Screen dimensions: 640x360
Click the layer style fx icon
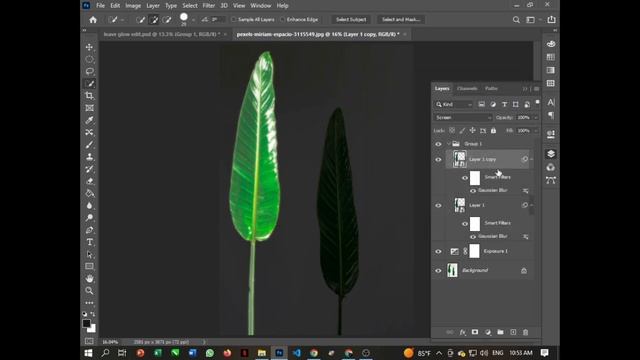pos(462,332)
